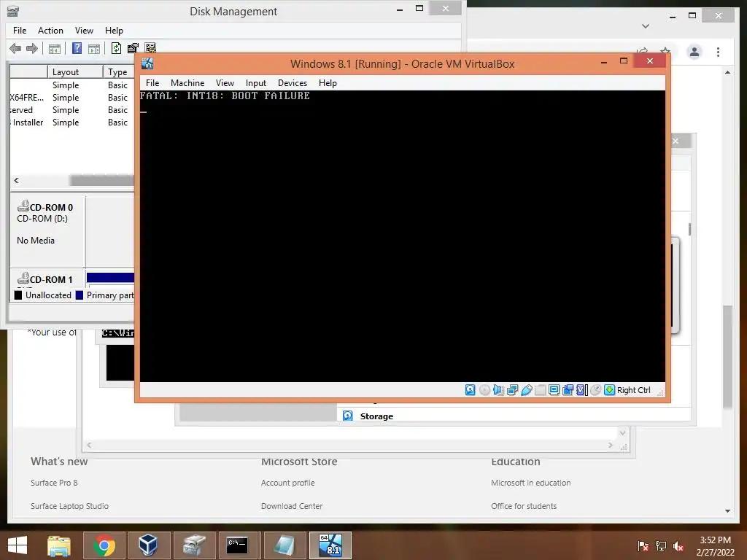Open the View menu in Disk Management
The image size is (747, 560).
tap(84, 31)
